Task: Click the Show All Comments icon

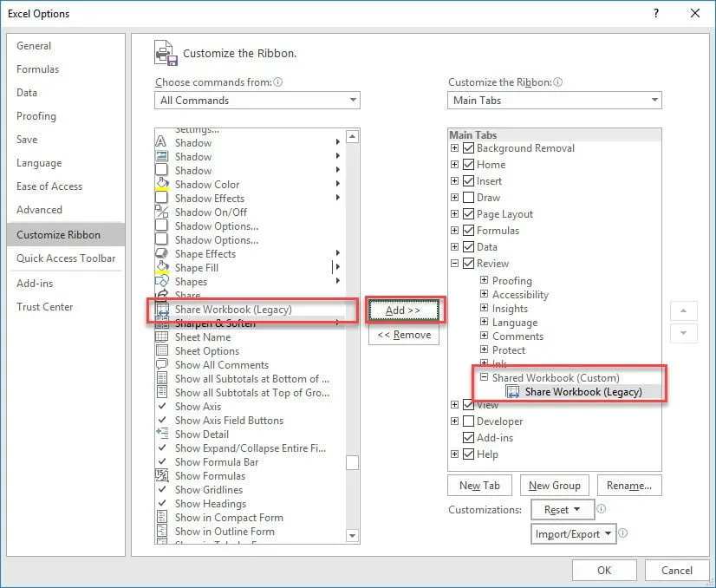Action: 161,365
